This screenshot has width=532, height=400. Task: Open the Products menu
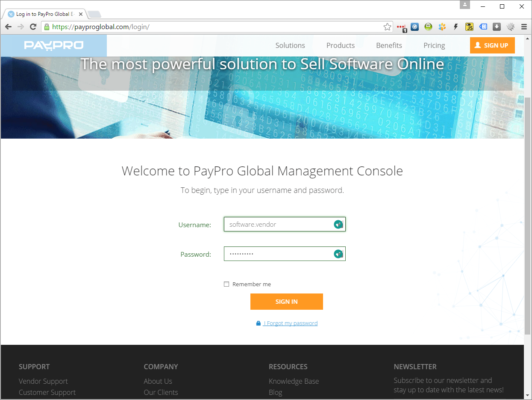[341, 45]
